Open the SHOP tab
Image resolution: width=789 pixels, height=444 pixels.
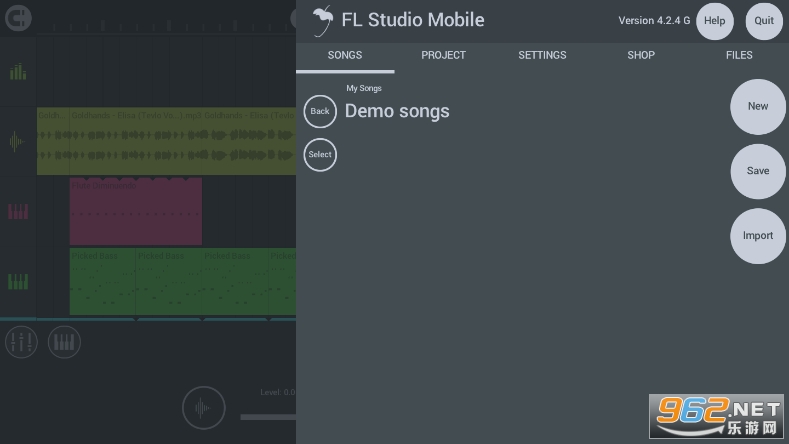(641, 55)
